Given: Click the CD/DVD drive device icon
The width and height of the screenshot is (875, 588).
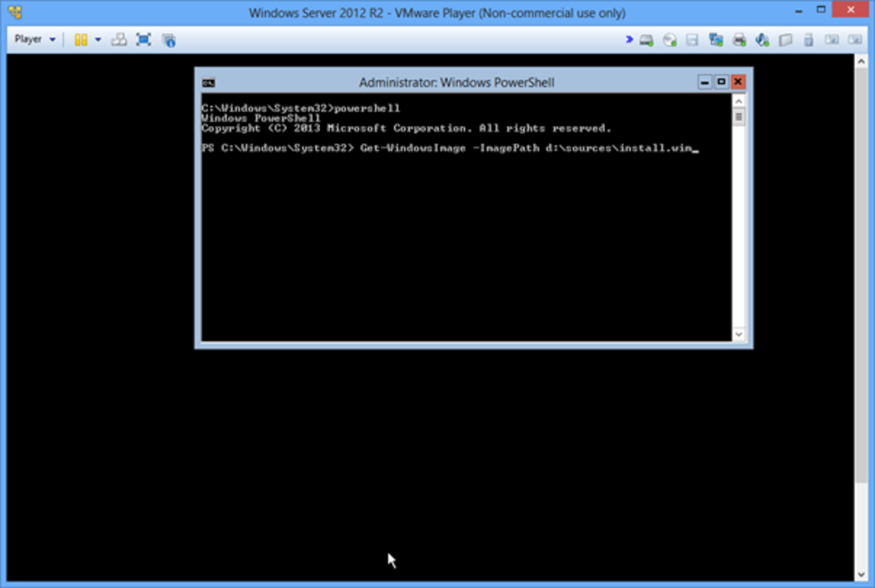Looking at the screenshot, I should coord(669,40).
